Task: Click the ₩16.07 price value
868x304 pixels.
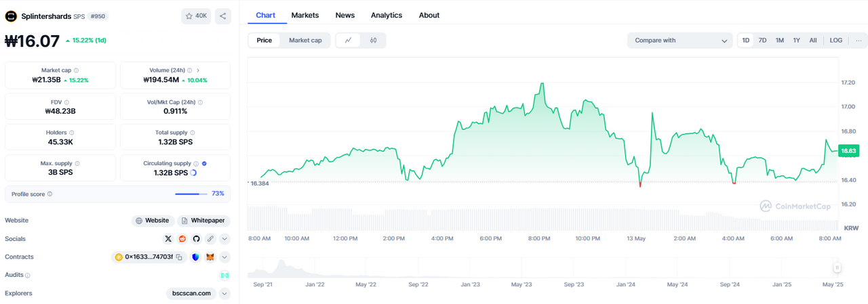Action: tap(33, 41)
